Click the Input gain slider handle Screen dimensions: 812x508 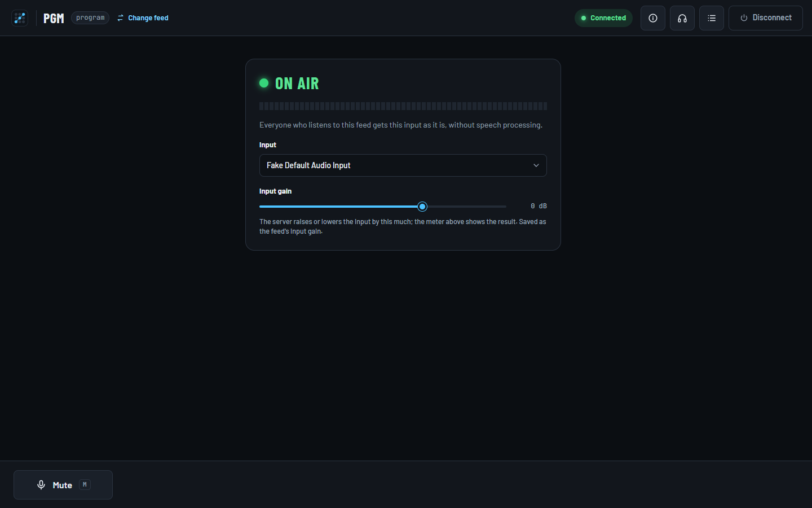coord(422,207)
